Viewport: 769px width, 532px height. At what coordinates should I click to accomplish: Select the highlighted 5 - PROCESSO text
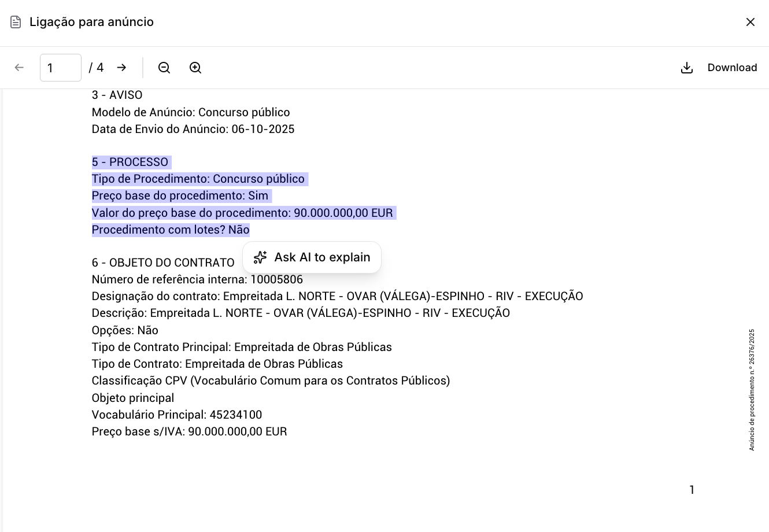click(130, 162)
